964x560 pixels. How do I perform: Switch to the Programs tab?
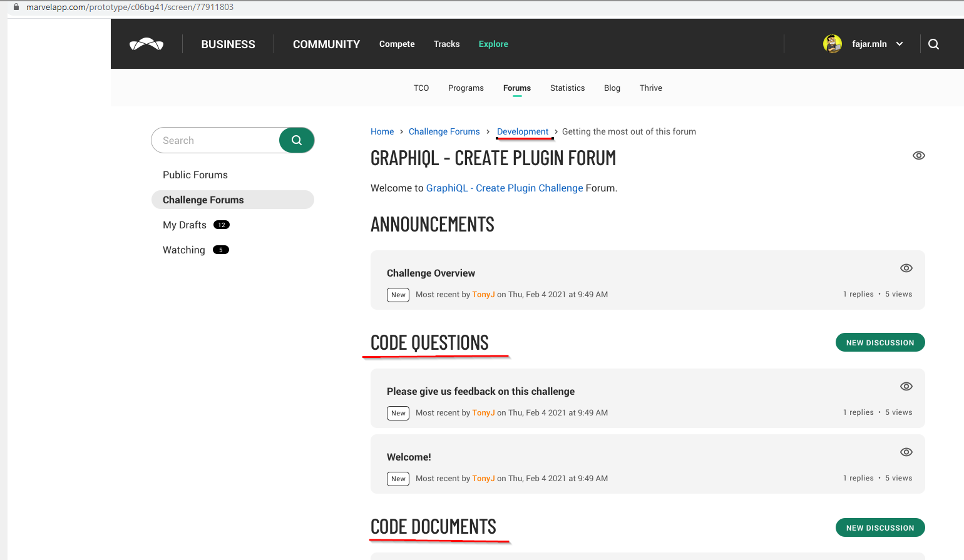(466, 88)
